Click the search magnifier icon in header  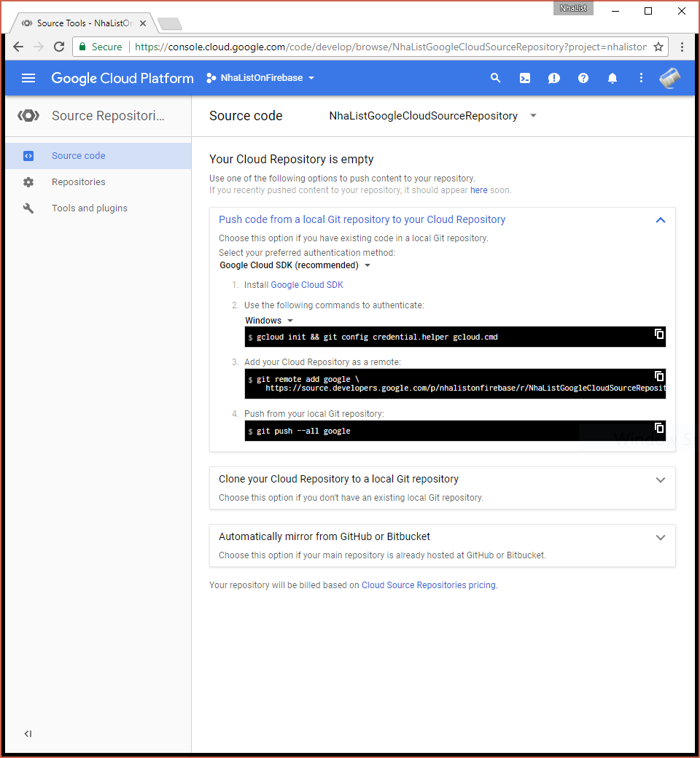pyautogui.click(x=495, y=78)
